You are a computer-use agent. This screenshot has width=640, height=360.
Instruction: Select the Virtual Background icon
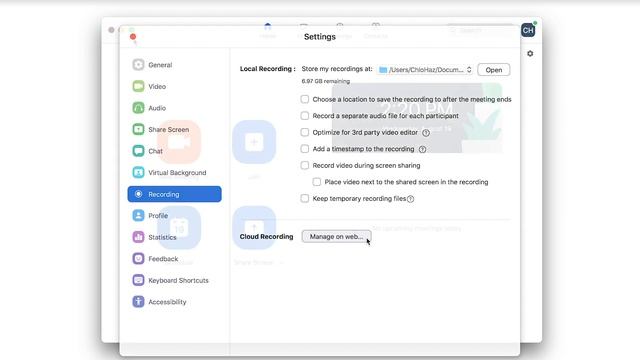(x=138, y=172)
